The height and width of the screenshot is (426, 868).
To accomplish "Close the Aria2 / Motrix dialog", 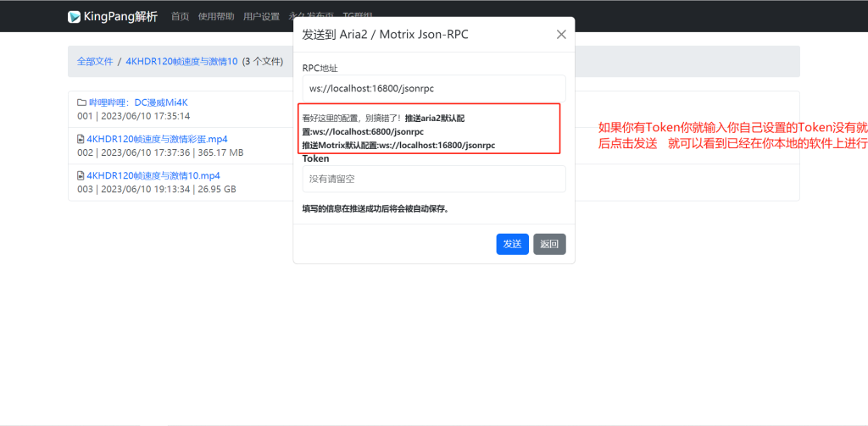I will [561, 35].
